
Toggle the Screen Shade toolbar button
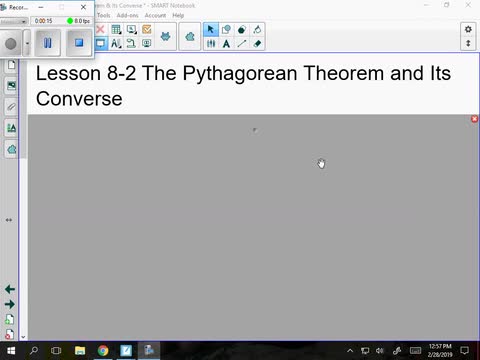coord(100,44)
